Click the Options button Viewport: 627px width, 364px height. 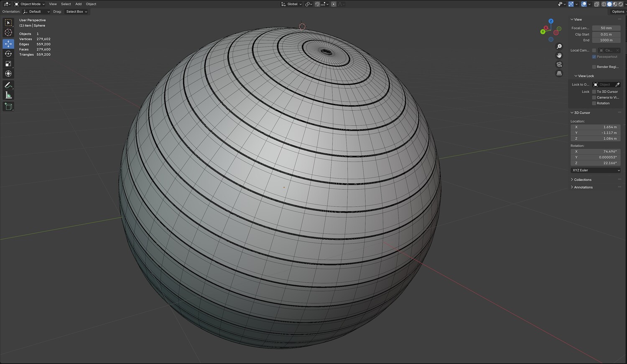618,12
